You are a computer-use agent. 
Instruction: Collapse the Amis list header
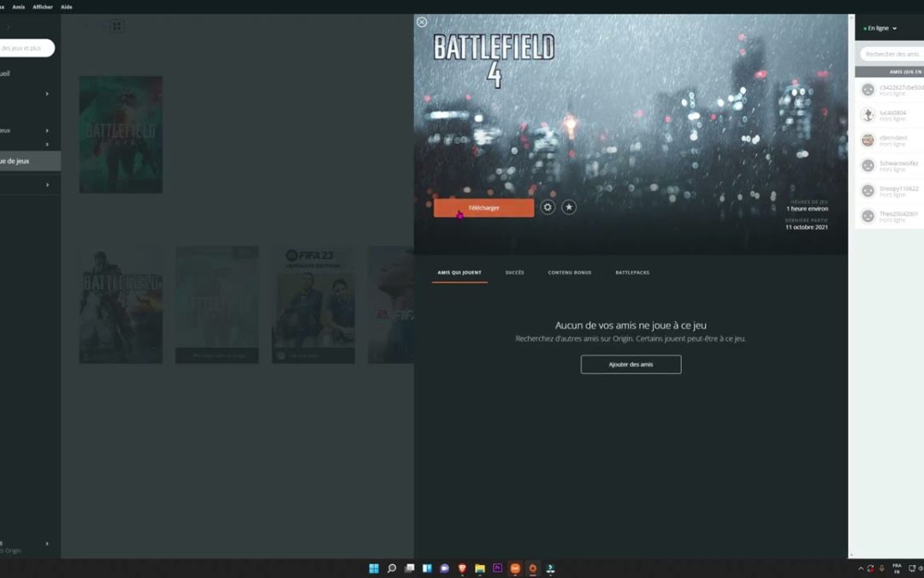click(x=890, y=72)
